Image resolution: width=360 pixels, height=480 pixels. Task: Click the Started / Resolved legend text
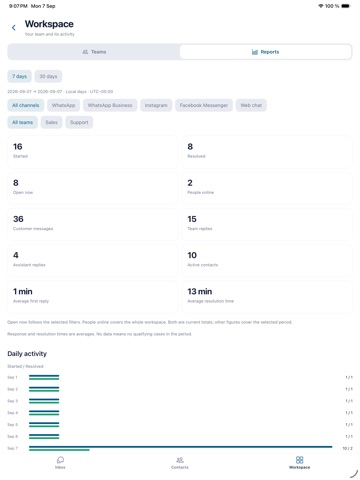click(25, 366)
